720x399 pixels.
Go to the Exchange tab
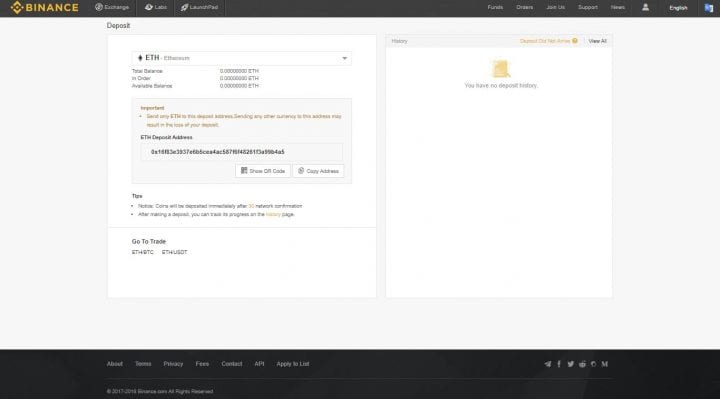pos(112,7)
